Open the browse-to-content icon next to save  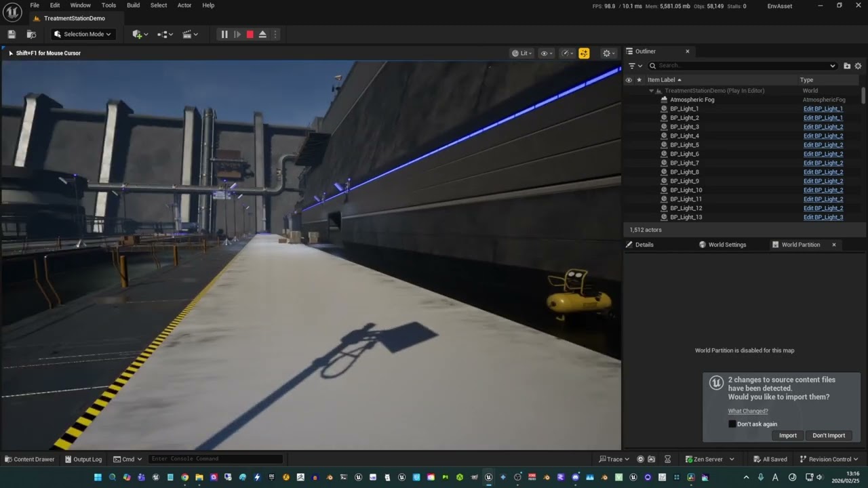(31, 34)
